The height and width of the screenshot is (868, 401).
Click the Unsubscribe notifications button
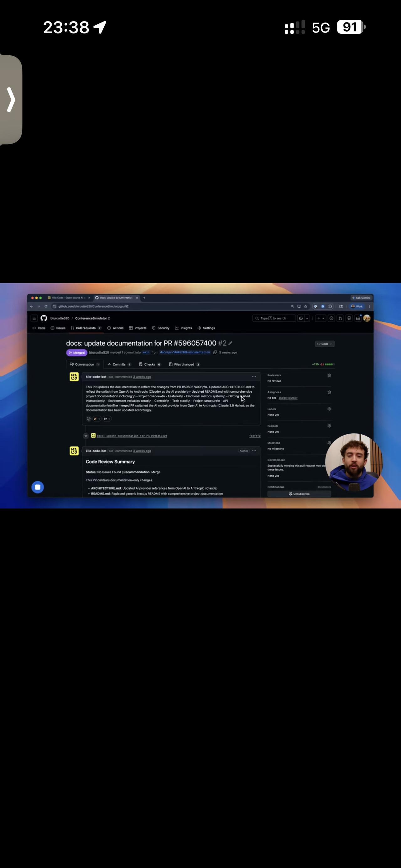tap(299, 494)
